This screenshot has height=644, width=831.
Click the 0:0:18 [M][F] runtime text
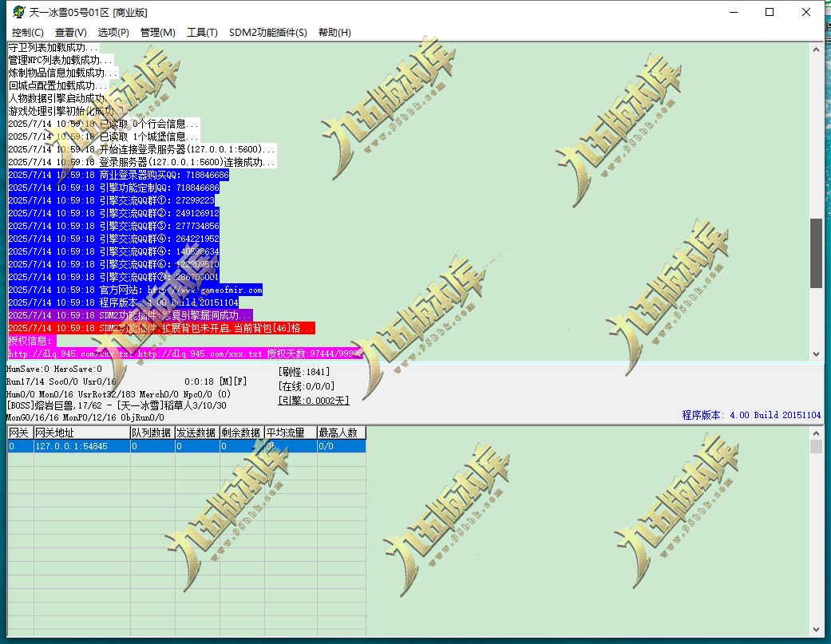tap(216, 381)
